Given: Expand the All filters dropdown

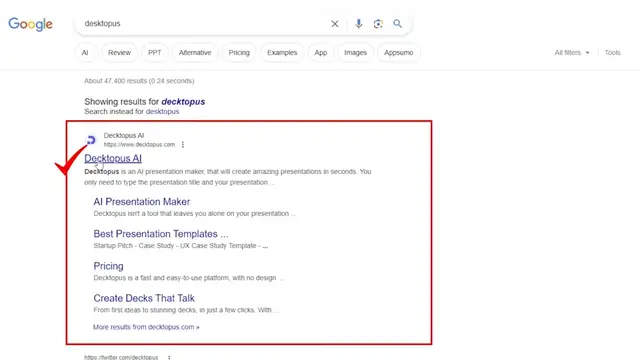Looking at the screenshot, I should point(572,53).
